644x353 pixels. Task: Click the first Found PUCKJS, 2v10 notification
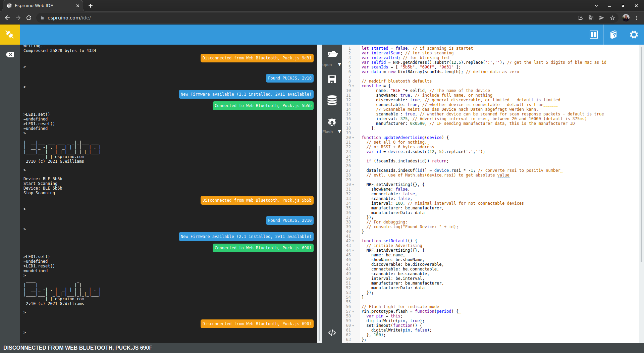click(x=290, y=78)
